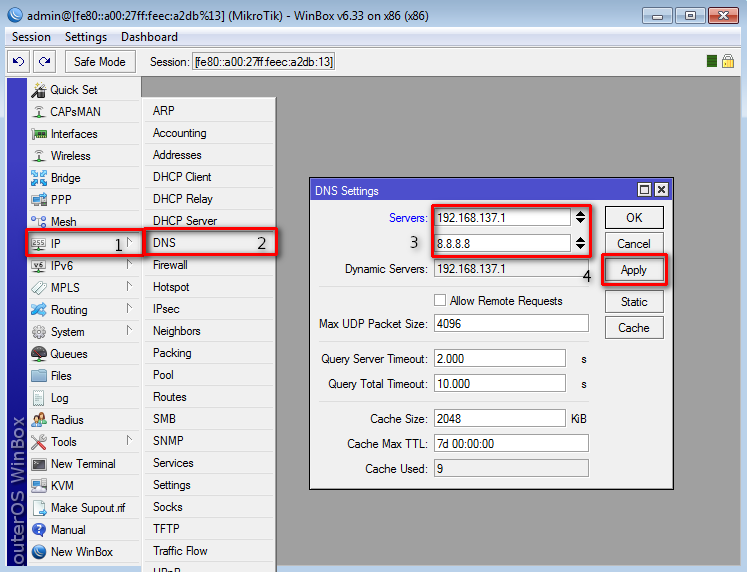This screenshot has height=572, width=747.
Task: Click the Undo arrow button
Action: pyautogui.click(x=19, y=61)
